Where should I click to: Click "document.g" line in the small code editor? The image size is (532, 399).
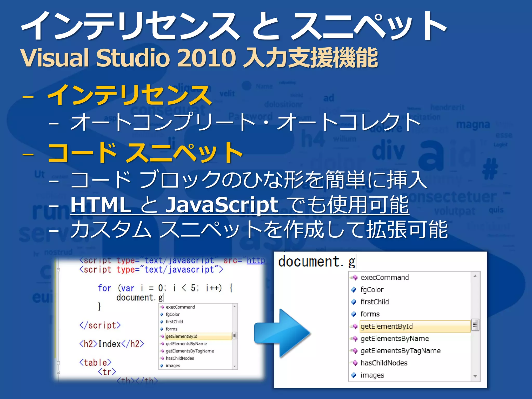(140, 297)
